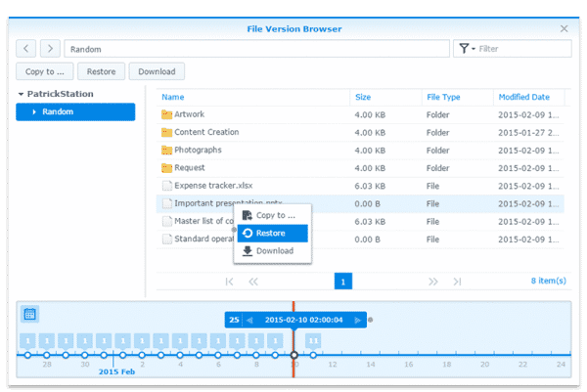The height and width of the screenshot is (392, 587).
Task: Click the version marker labeled 11 on timeline
Action: point(313,340)
